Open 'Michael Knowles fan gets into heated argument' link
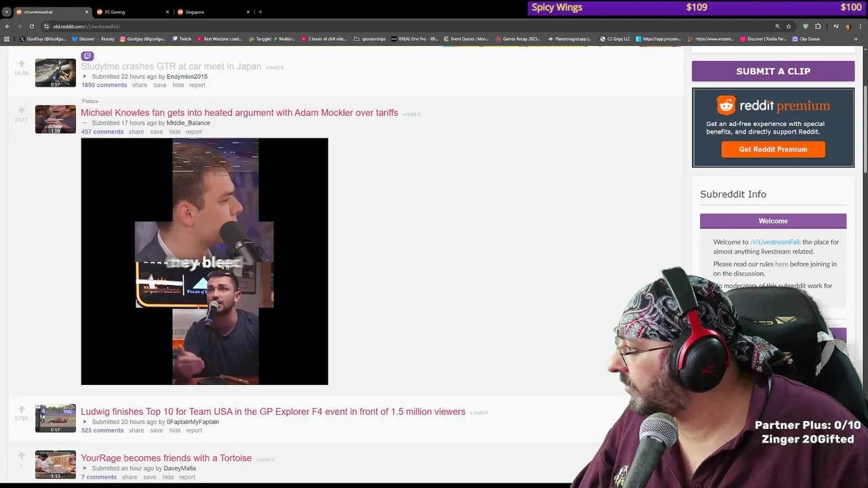Screen dimensions: 868x488 [x=239, y=113]
